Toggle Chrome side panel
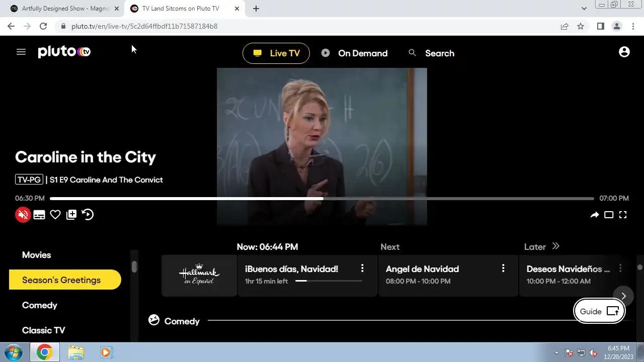The width and height of the screenshot is (644, 362). (x=600, y=26)
